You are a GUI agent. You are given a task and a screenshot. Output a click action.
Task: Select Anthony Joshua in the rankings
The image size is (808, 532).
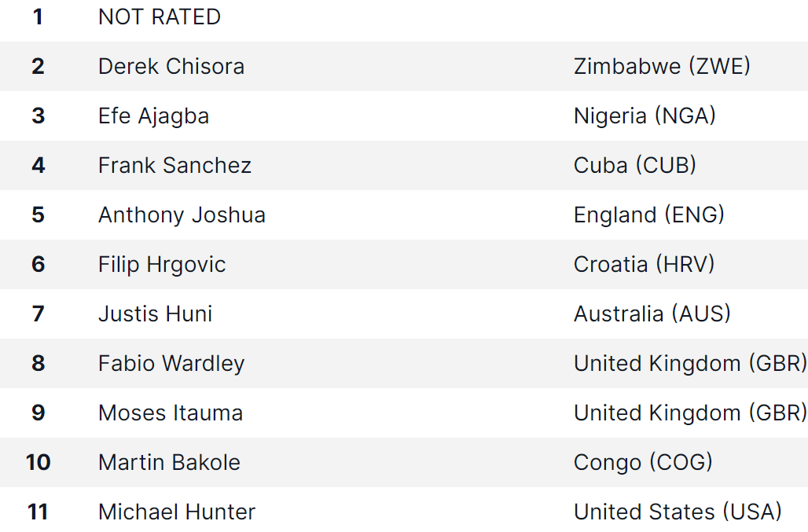(x=182, y=215)
